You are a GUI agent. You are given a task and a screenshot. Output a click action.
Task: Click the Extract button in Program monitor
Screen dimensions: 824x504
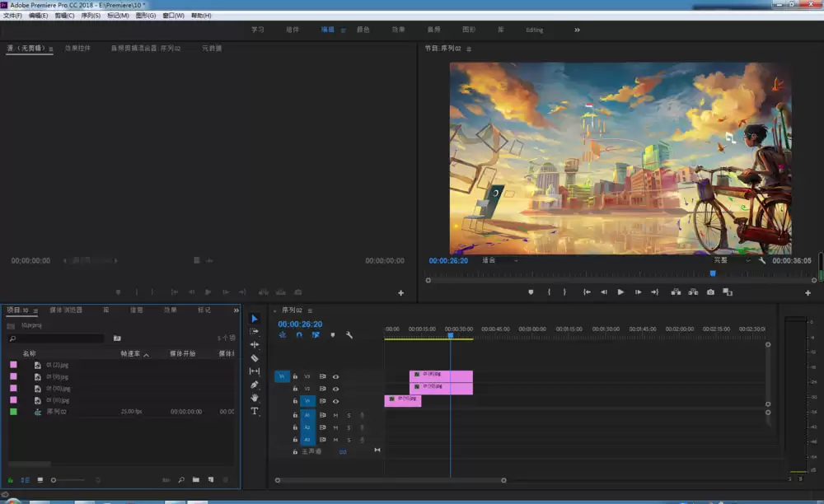pyautogui.click(x=693, y=292)
